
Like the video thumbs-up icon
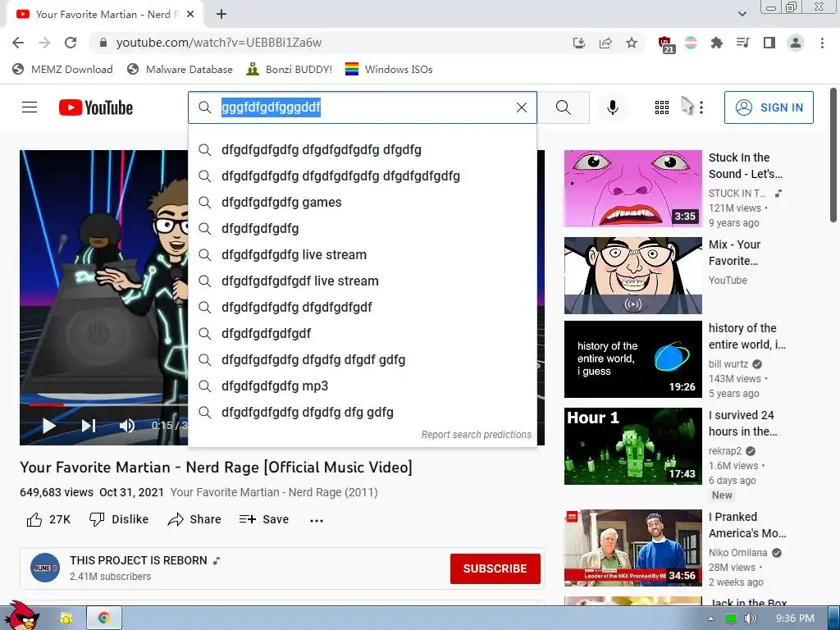pyautogui.click(x=34, y=519)
